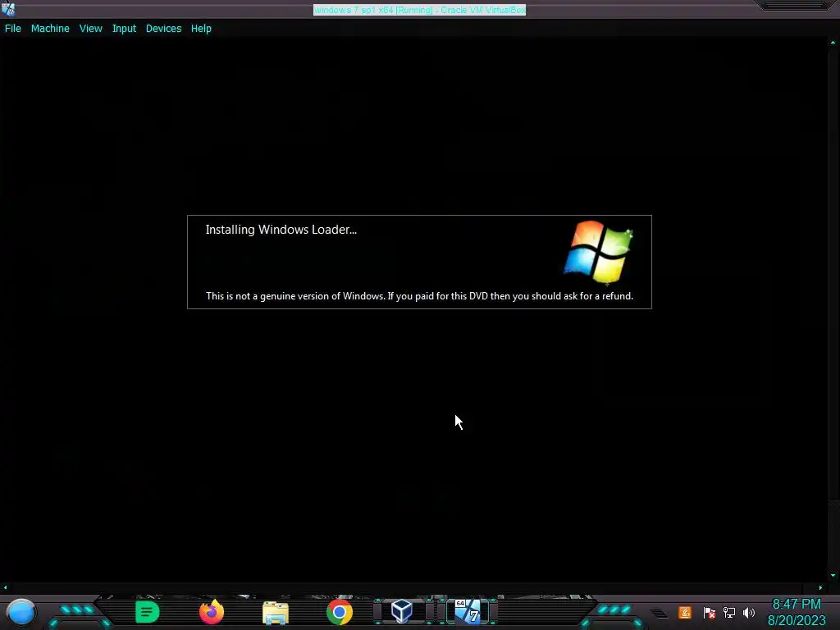Launch Google Chrome from the taskbar
The image size is (840, 630).
339,612
